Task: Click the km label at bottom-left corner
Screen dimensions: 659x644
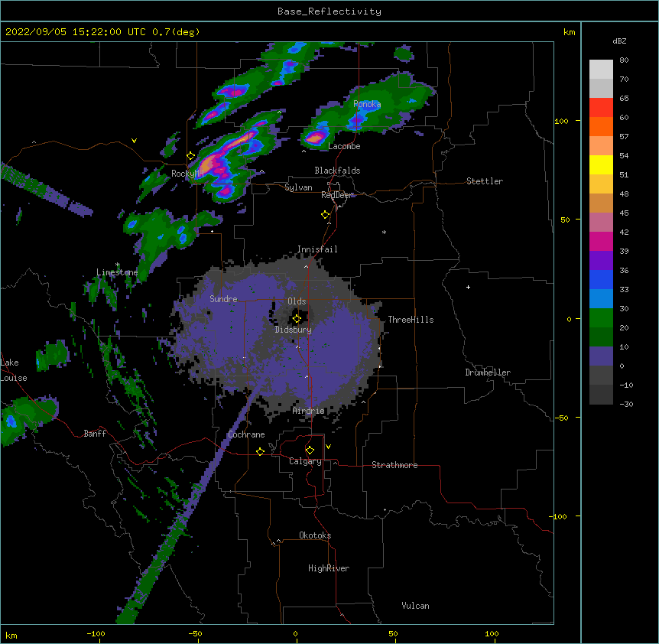Action: pos(11,635)
